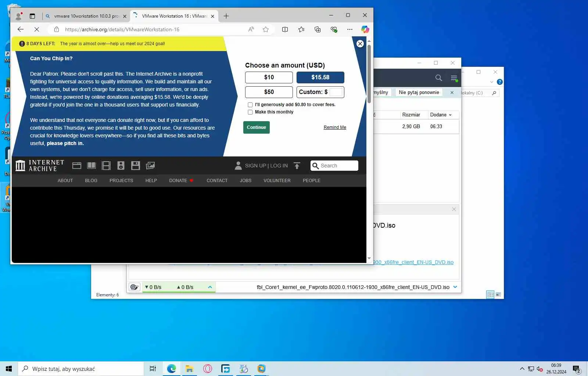Viewport: 588px width, 376px height.
Task: Open the Internet Archive home logo
Action: tap(40, 166)
